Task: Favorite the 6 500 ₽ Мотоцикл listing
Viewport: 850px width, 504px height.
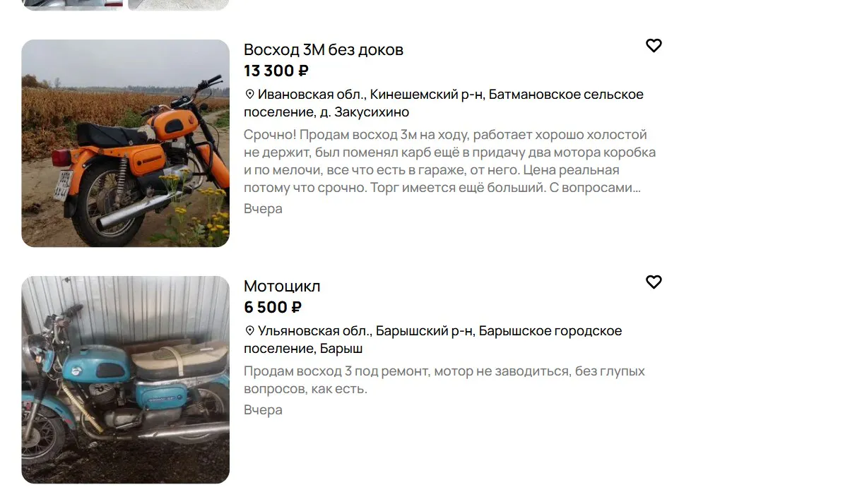Action: pos(654,282)
